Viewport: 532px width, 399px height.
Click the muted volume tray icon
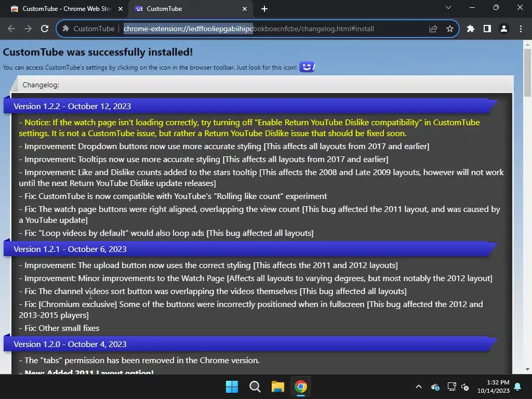click(x=465, y=387)
